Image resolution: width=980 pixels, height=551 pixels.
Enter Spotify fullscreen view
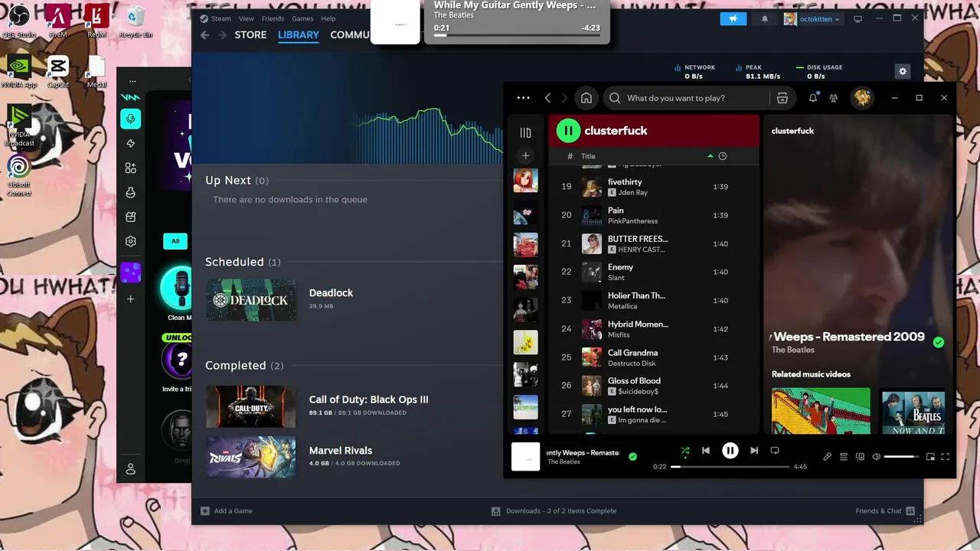click(x=946, y=457)
